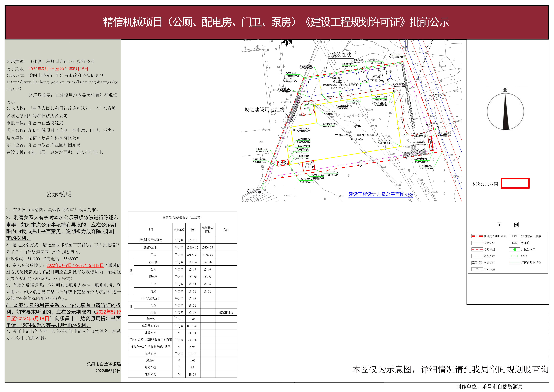Click the 图例 legend heading
Image resolution: width=554 pixels, height=392 pixels.
tap(508, 225)
